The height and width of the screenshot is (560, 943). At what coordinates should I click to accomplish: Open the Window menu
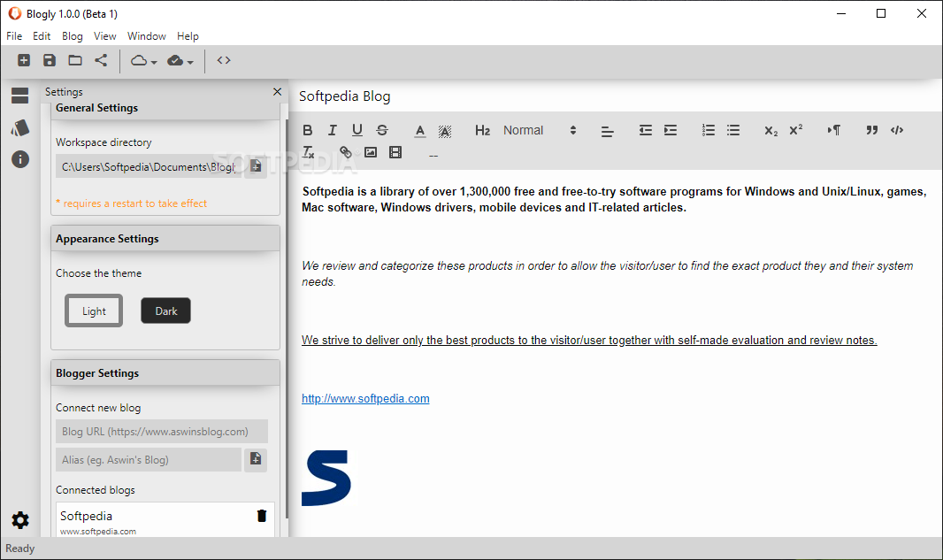tap(146, 36)
